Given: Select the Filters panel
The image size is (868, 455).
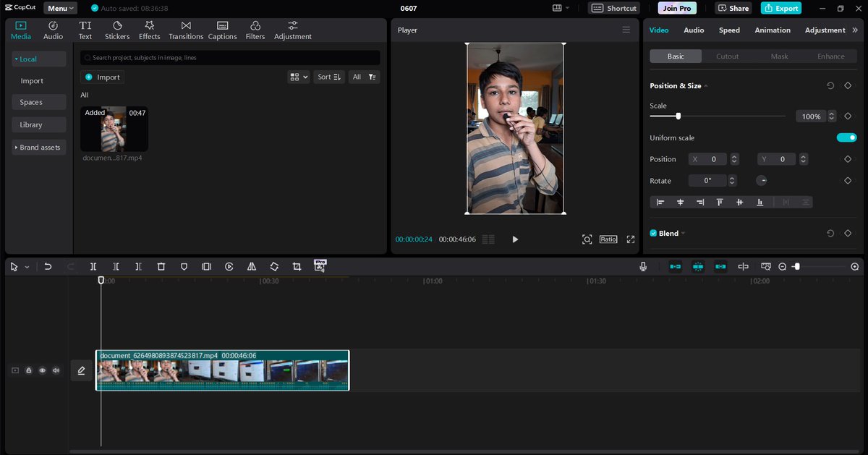Looking at the screenshot, I should (255, 29).
